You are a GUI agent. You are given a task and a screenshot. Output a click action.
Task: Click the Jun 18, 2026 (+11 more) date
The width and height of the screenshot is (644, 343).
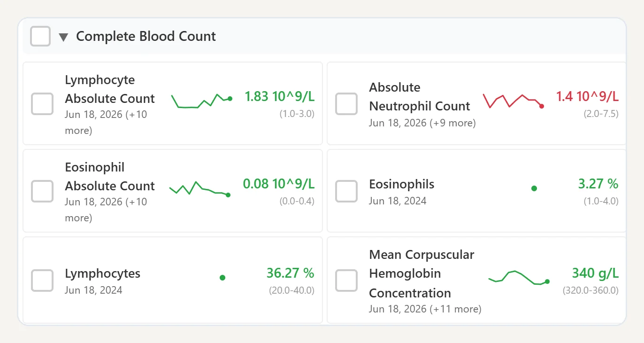425,309
